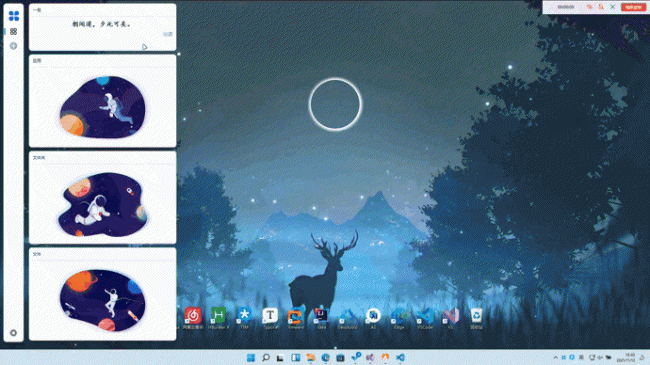Viewport: 650px width, 365px height.
Task: Open the Widgets panel on the taskbar
Action: [296, 358]
